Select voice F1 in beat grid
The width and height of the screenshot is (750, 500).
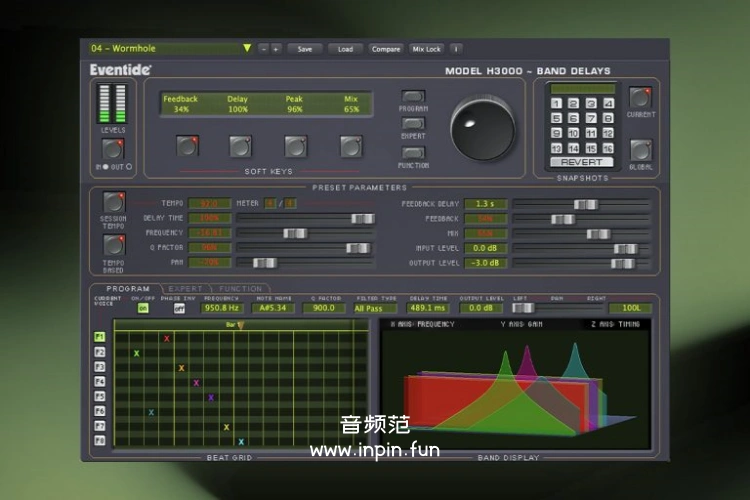click(x=99, y=337)
